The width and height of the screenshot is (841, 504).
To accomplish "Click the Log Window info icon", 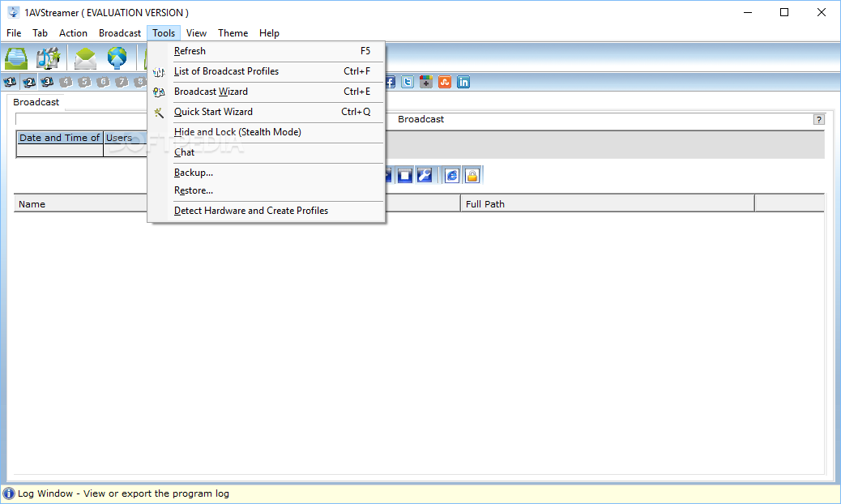I will [9, 493].
